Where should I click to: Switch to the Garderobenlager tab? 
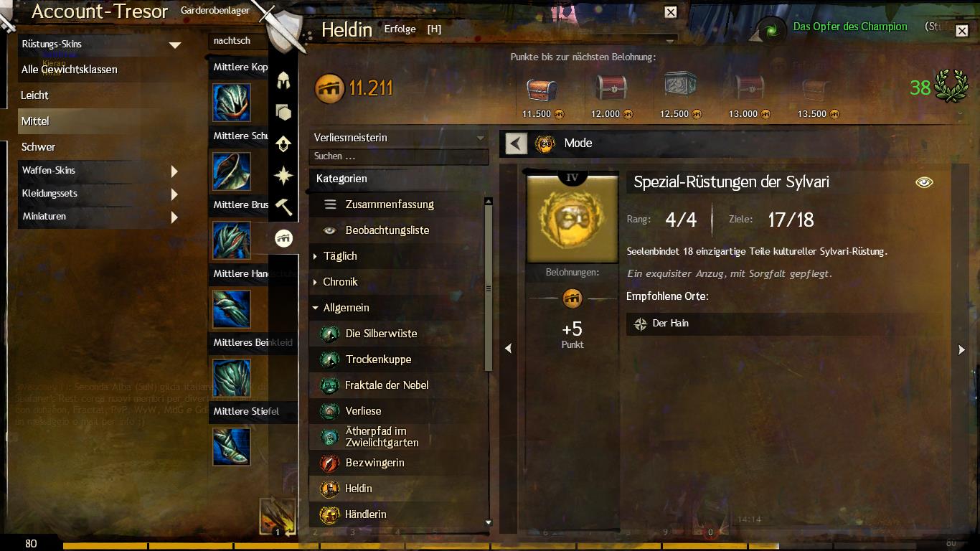coord(215,11)
